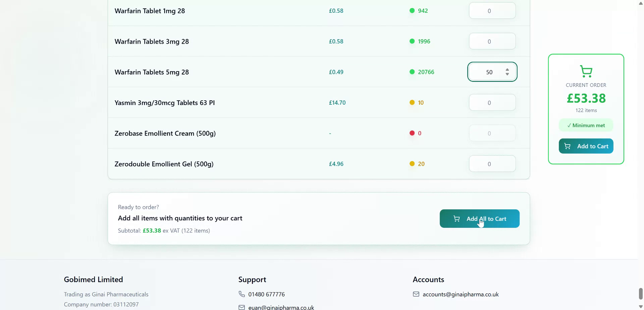Click the 01480 677776 phone link
The height and width of the screenshot is (310, 644).
click(266, 294)
